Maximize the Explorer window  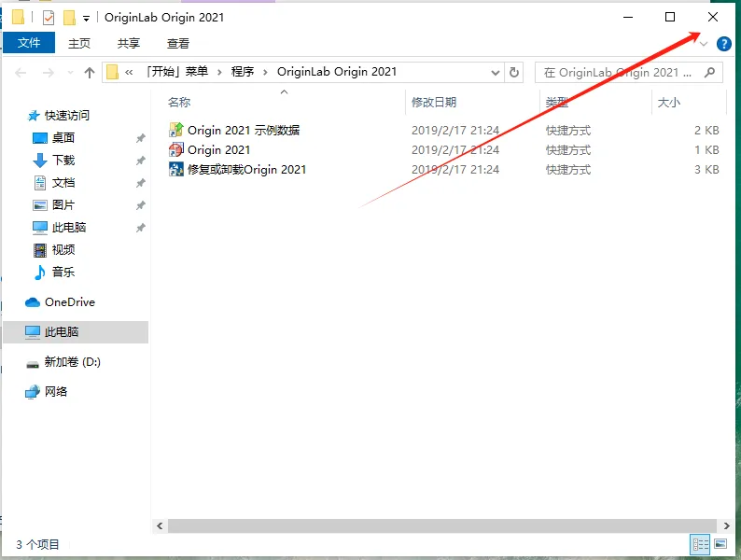[x=670, y=17]
